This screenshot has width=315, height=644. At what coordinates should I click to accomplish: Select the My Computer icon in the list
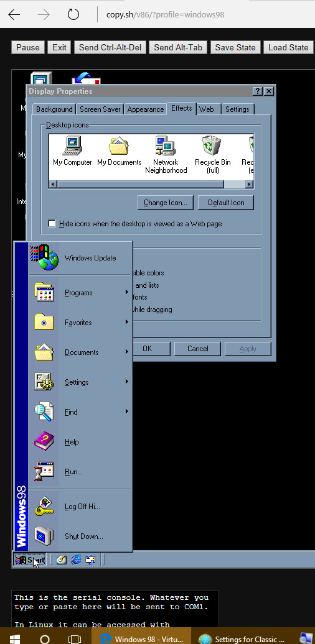click(x=72, y=151)
